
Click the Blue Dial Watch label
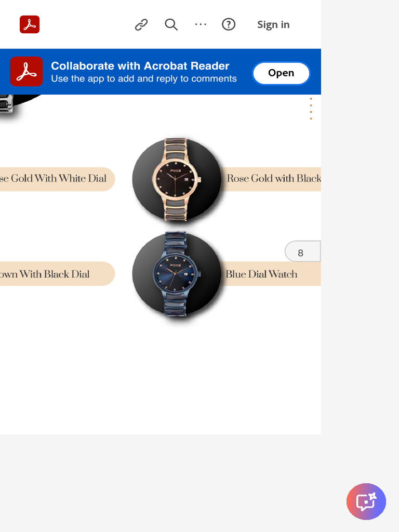pos(262,274)
